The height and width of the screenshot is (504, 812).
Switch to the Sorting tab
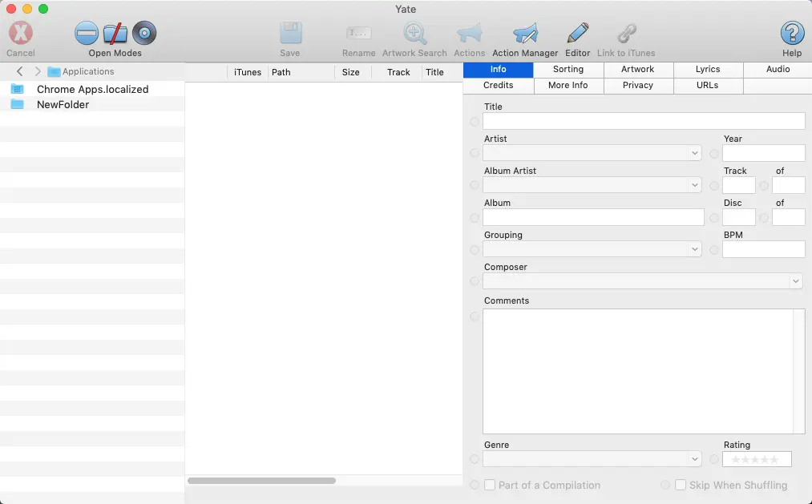pos(568,70)
